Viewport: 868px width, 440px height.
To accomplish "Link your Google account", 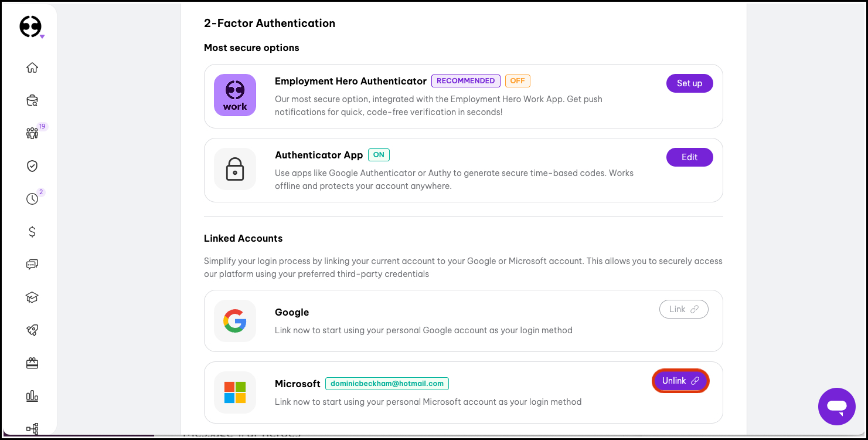I will [x=683, y=309].
